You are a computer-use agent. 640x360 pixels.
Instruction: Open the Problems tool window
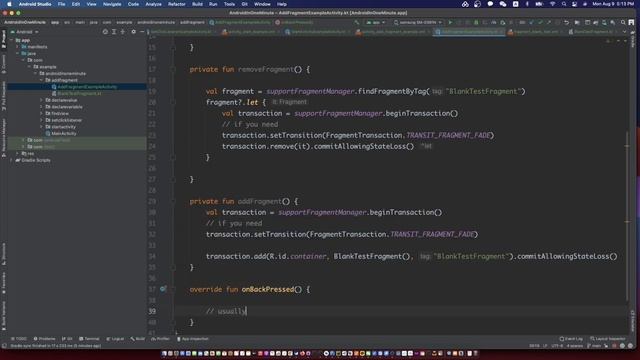[44, 339]
